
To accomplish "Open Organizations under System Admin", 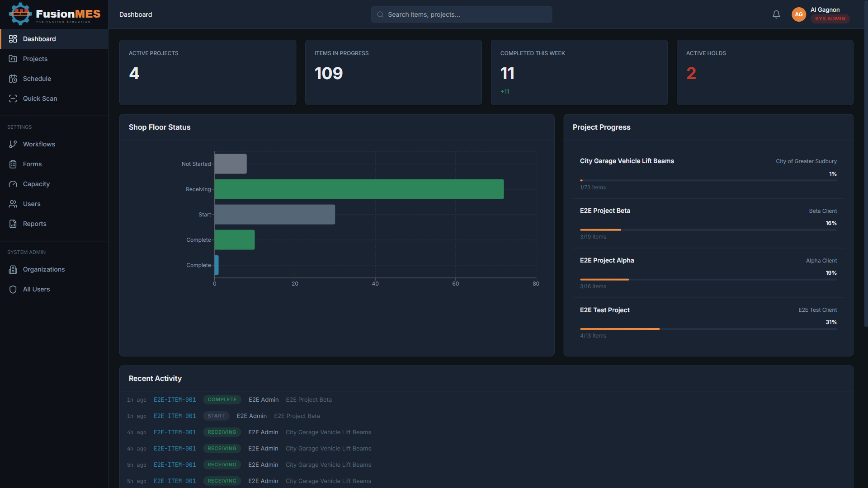I will 44,269.
